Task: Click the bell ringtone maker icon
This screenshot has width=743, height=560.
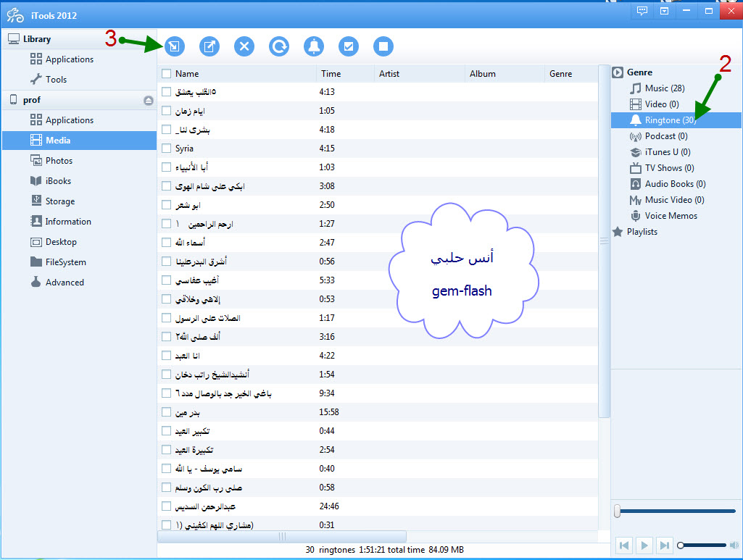Action: (314, 46)
